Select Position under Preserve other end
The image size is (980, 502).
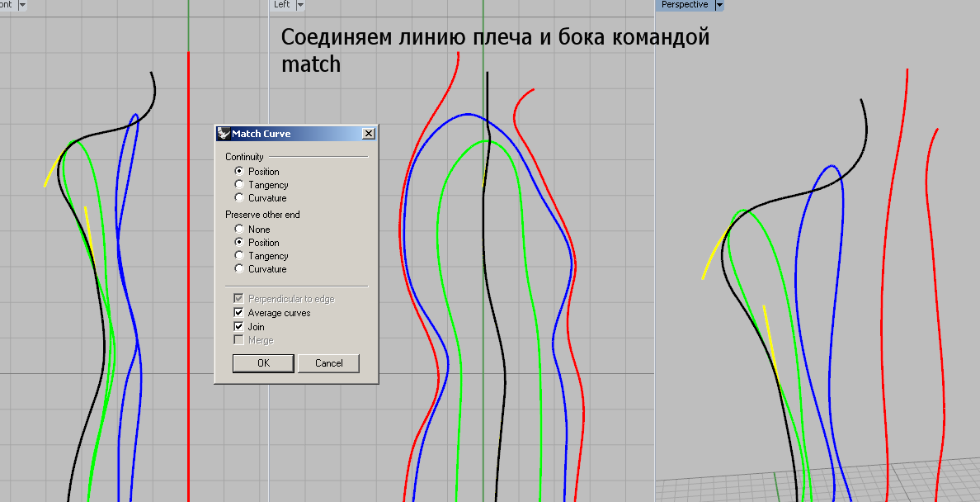click(238, 242)
